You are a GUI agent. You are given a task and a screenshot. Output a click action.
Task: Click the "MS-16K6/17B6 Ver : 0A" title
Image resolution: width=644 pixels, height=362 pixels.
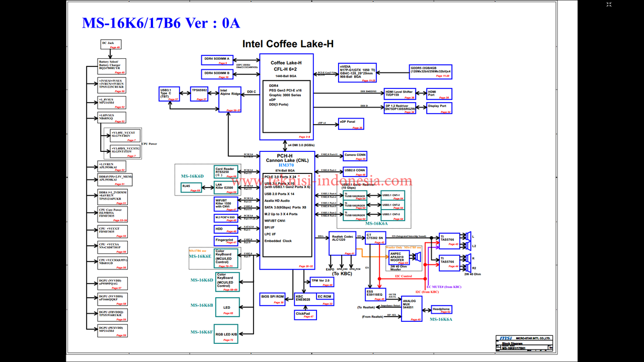(161, 23)
